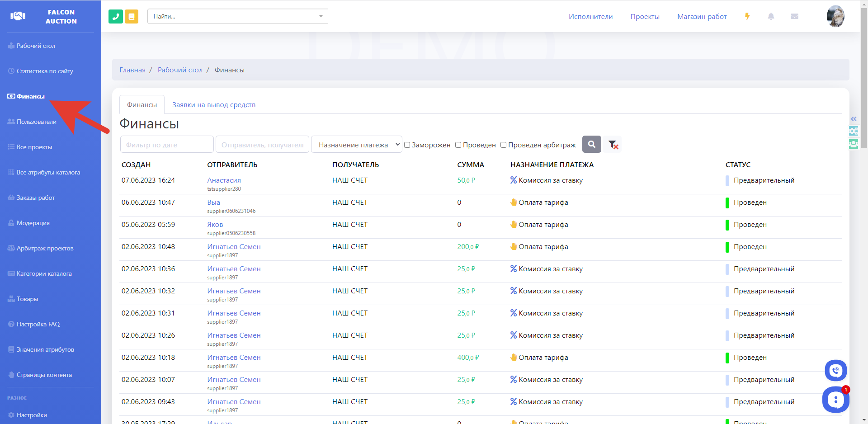This screenshot has width=868, height=424.
Task: Expand the Назначение платежа dropdown
Action: pos(356,145)
